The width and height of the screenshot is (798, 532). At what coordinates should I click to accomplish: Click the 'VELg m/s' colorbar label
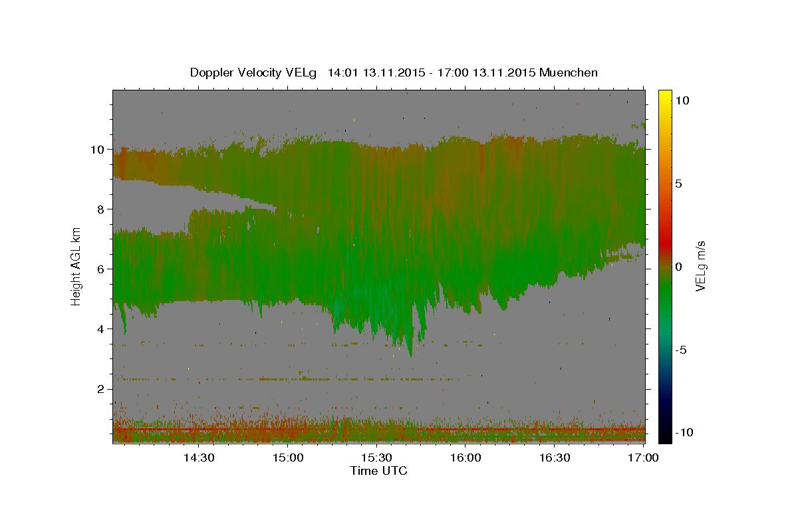(701, 265)
